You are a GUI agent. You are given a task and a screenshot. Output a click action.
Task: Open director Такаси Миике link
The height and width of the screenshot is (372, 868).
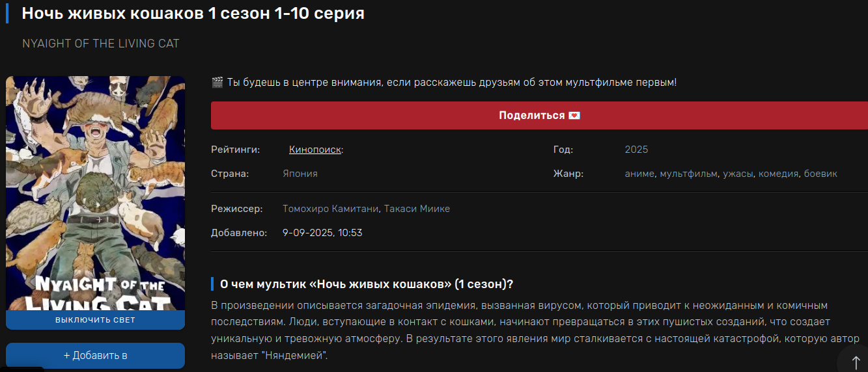tap(417, 209)
